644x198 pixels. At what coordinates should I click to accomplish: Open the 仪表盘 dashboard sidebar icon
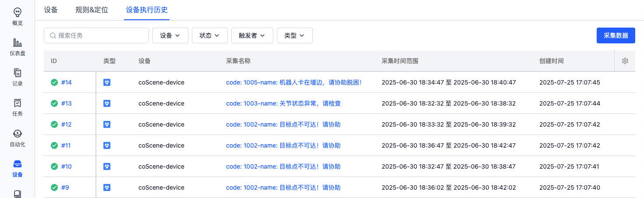(18, 42)
